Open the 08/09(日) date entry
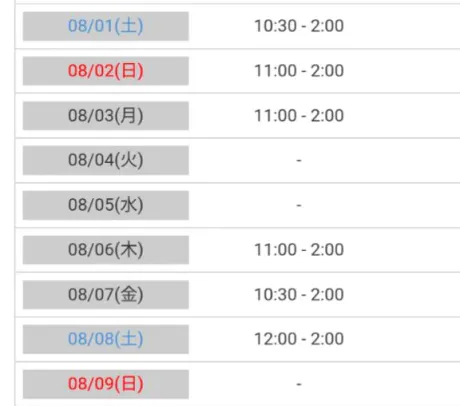This screenshot has height=406, width=460. [x=106, y=384]
